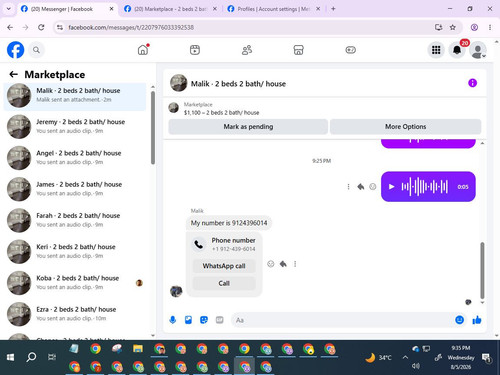Open the Chrome profile icon
500x375 pixels.
click(x=474, y=27)
